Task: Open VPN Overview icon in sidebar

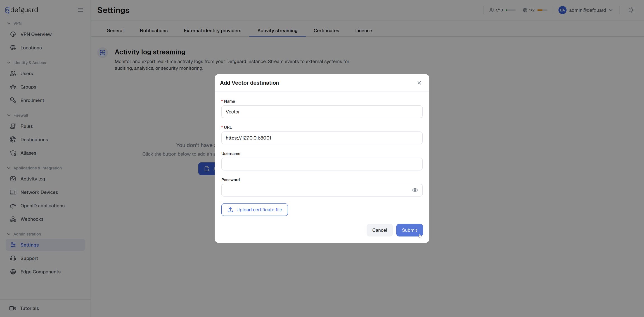Action: coord(13,34)
